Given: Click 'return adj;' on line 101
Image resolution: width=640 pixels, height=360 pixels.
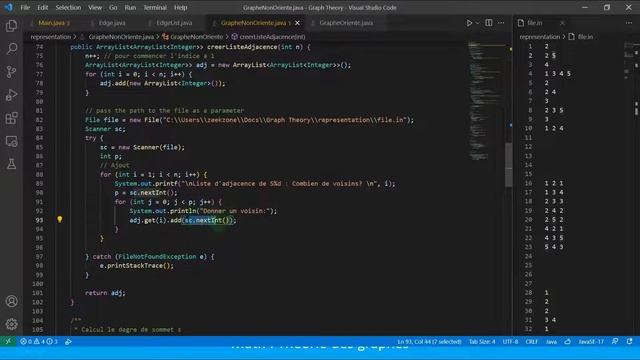Looking at the screenshot, I should (105, 293).
